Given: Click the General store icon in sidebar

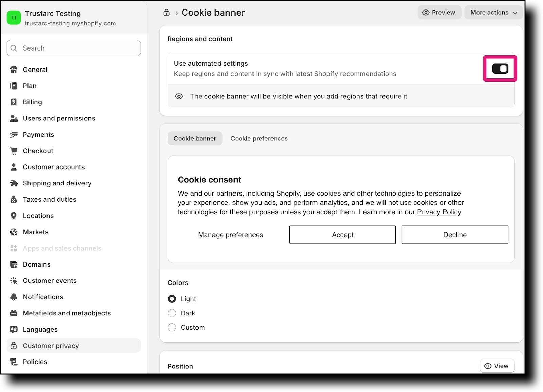Looking at the screenshot, I should 14,70.
